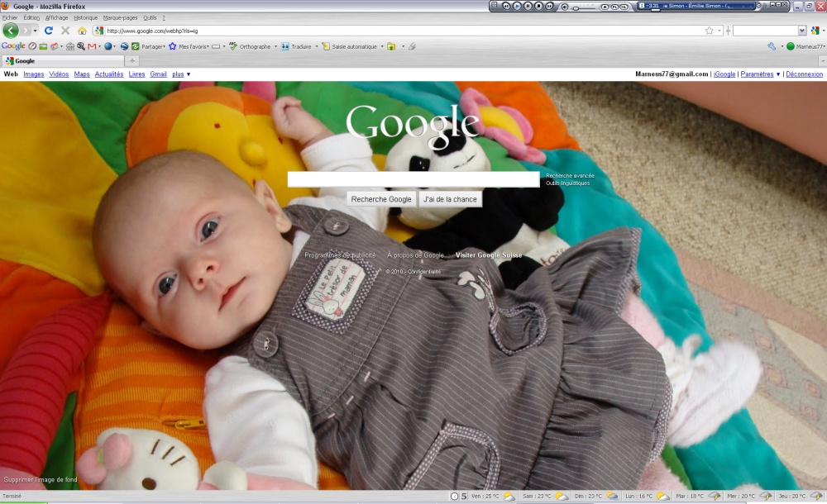Open a new tab with the plus button

click(131, 61)
